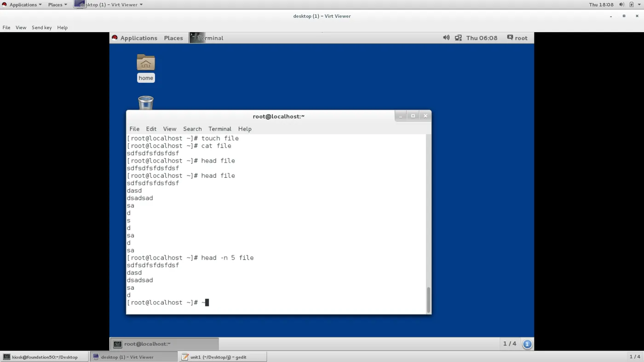Open the home folder desktop icon
This screenshot has height=362, width=644.
(146, 68)
